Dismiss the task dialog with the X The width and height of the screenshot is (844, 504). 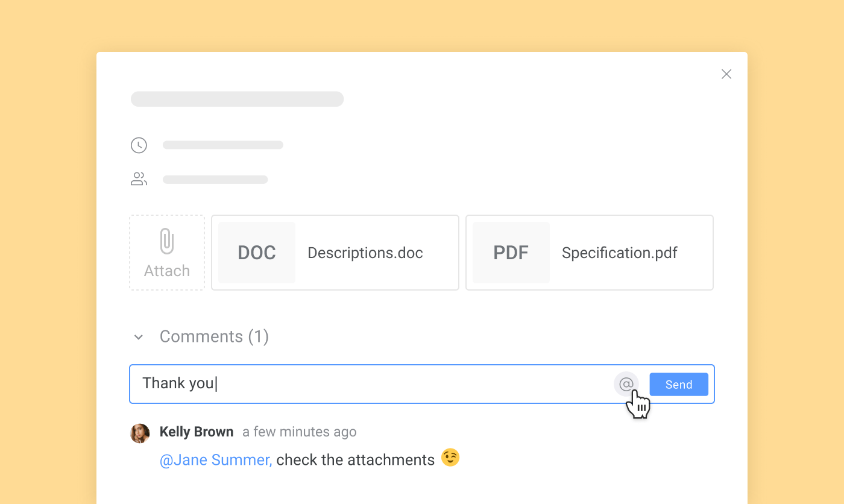point(726,74)
